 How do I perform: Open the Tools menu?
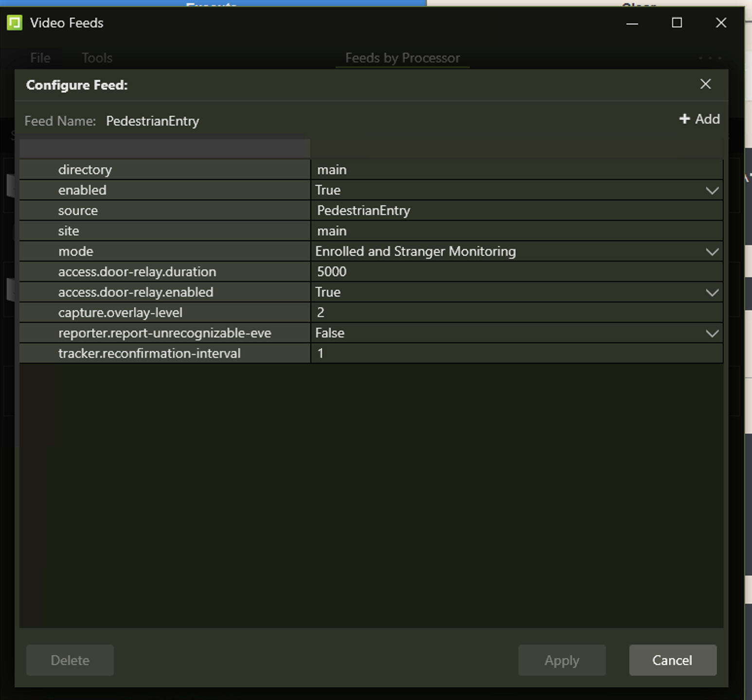coord(97,58)
